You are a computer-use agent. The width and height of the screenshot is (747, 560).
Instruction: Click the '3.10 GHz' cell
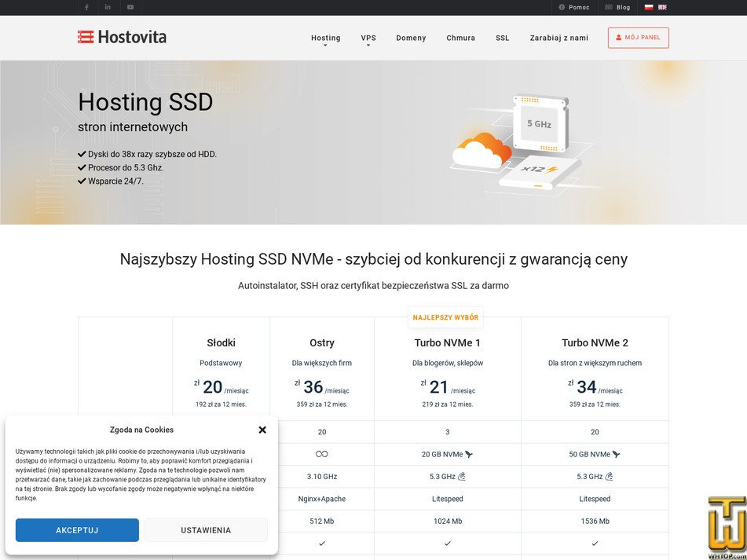pos(322,476)
